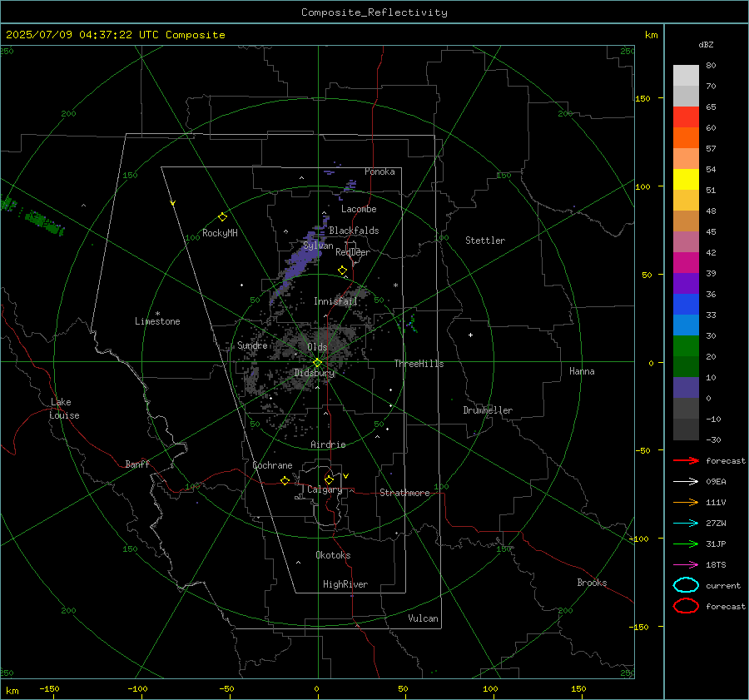Click the Brooks city label
The width and height of the screenshot is (749, 700).
[592, 583]
